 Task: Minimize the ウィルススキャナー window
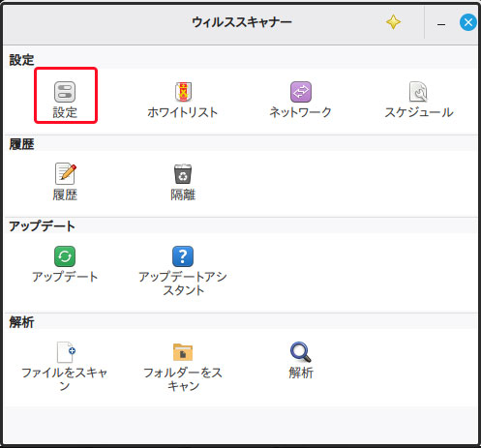[x=441, y=24]
